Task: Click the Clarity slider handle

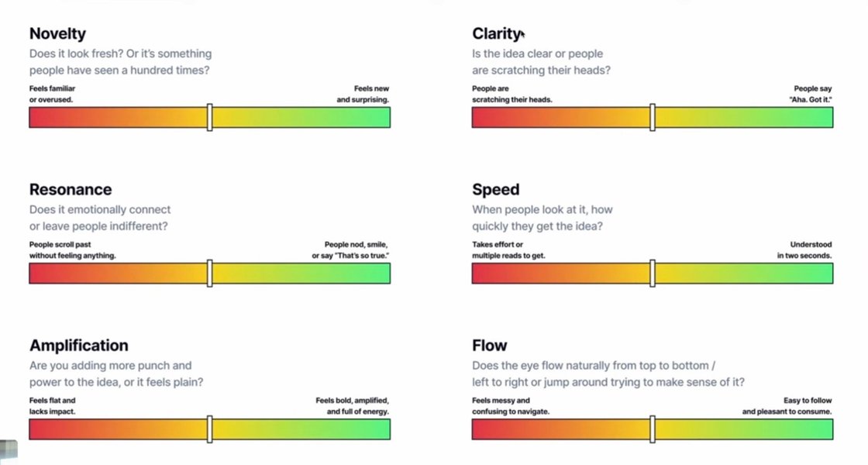Action: coord(653,117)
